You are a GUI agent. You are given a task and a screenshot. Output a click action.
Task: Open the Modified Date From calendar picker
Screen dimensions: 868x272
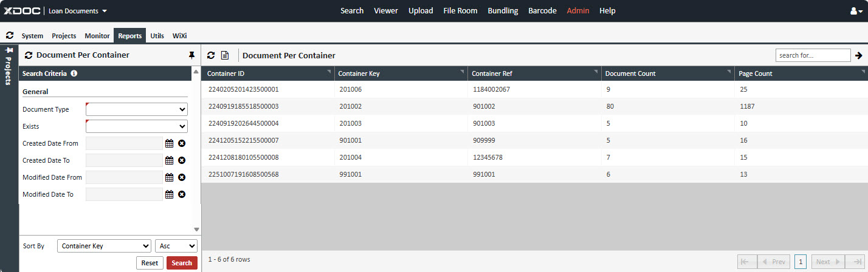point(170,177)
